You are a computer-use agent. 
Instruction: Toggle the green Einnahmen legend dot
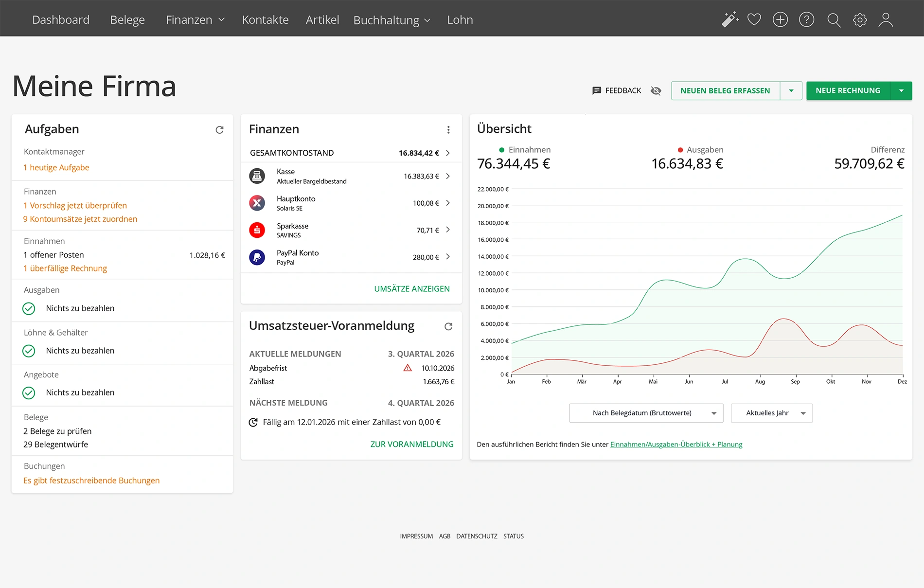tap(501, 150)
